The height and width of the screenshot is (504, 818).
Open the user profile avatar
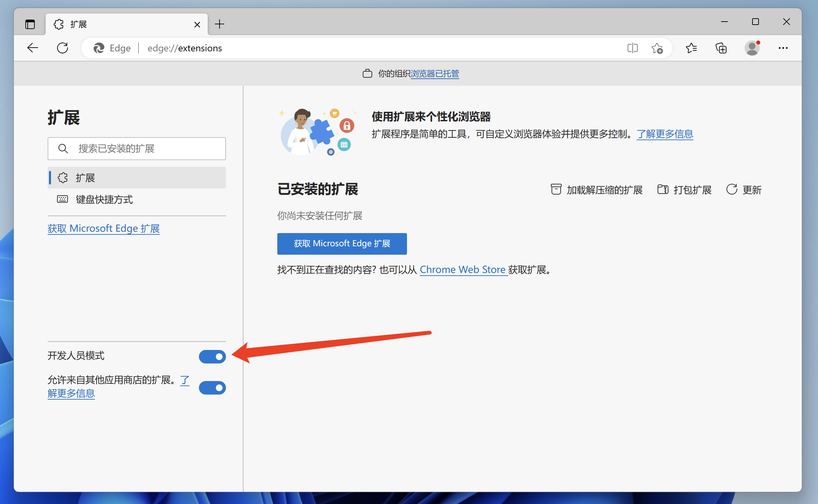point(752,48)
